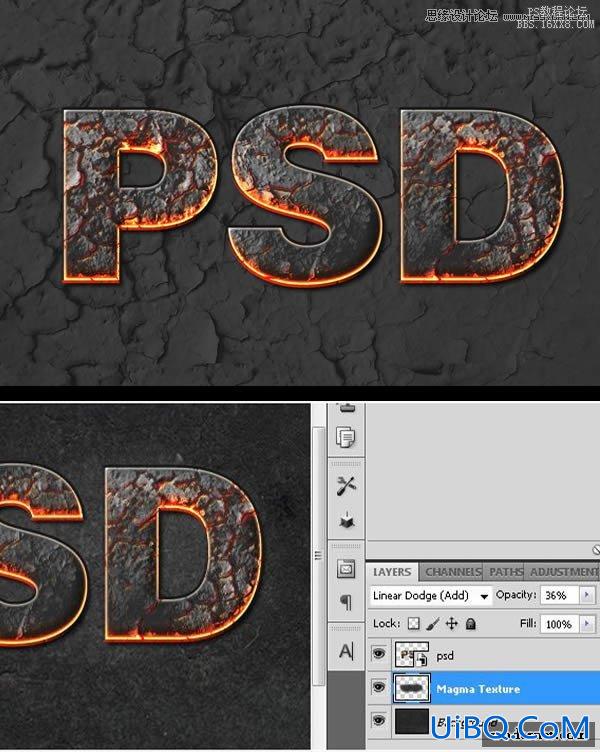Screen dimensions: 600x752
Task: Hide the Background layer
Action: 379,720
